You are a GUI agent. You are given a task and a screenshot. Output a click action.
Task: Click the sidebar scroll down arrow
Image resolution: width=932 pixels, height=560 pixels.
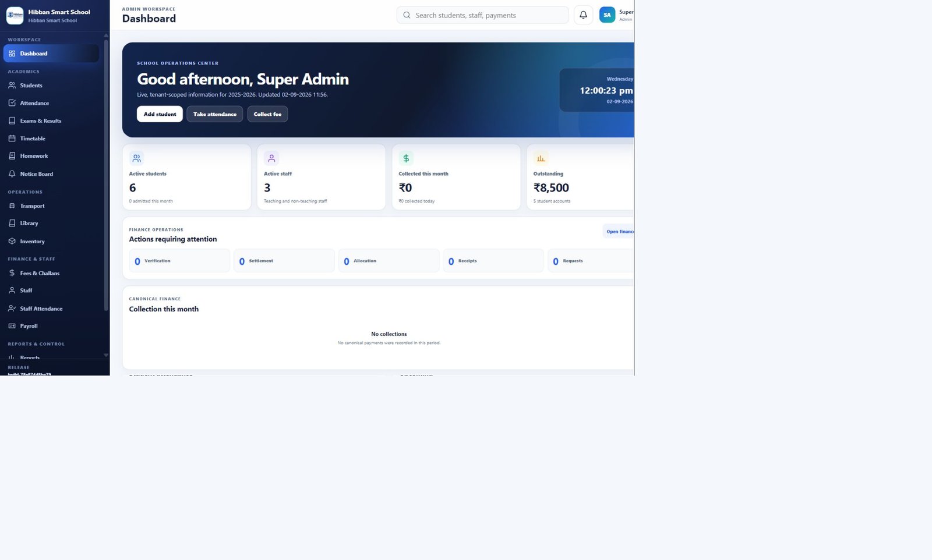coord(106,355)
